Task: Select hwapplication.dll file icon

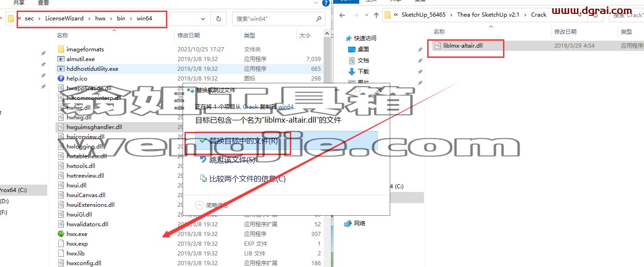Action: coord(61,88)
